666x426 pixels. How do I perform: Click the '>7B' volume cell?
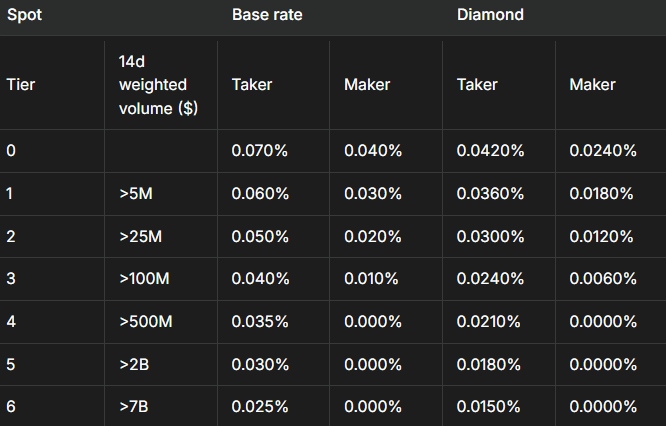click(134, 406)
